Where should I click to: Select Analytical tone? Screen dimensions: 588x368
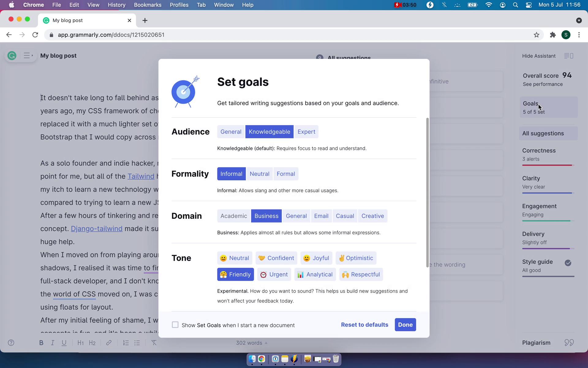pos(315,274)
